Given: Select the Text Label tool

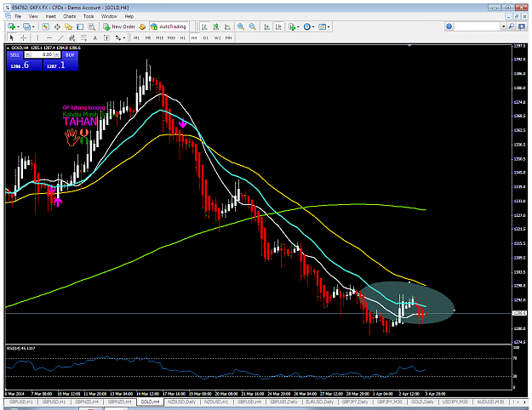Looking at the screenshot, I should pyautogui.click(x=107, y=38).
